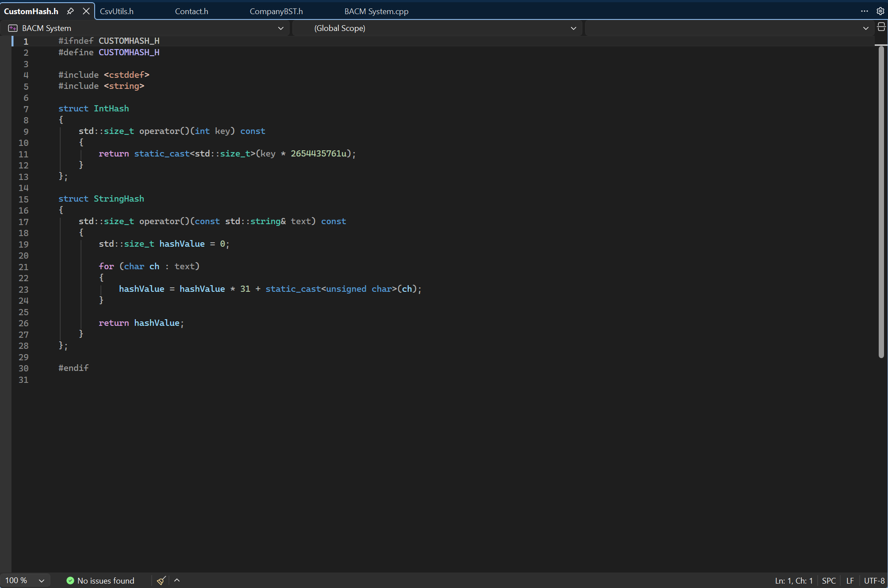Pin the CustomHash.h tab
The image size is (888, 588).
click(x=70, y=11)
